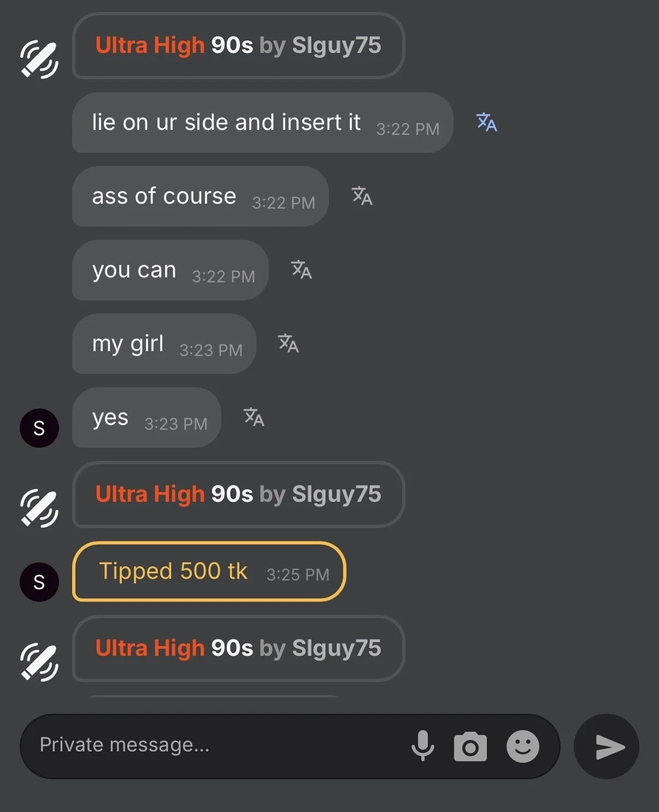Screen dimensions: 659x812
Task: Select the "my girl" message bubble
Action: click(164, 344)
